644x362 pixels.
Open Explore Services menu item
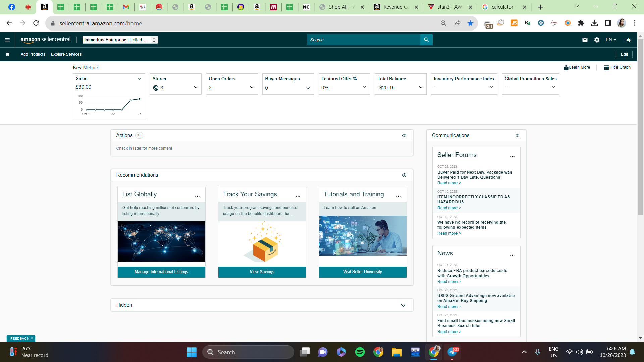point(66,54)
